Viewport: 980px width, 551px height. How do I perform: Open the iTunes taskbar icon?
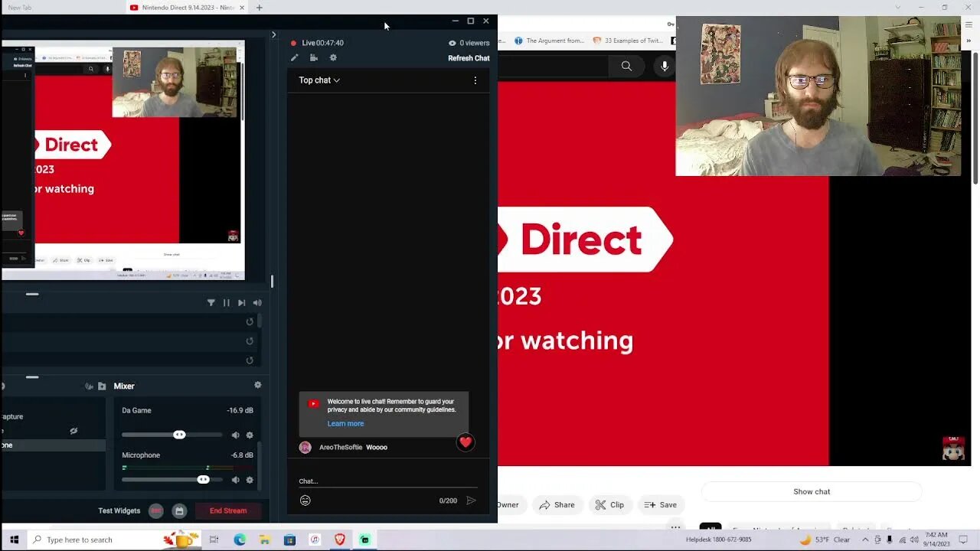pos(315,540)
